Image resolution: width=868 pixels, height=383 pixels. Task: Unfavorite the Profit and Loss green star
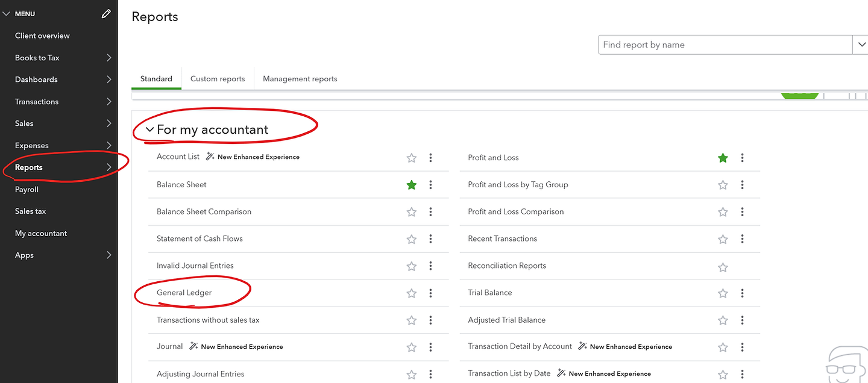coord(723,158)
